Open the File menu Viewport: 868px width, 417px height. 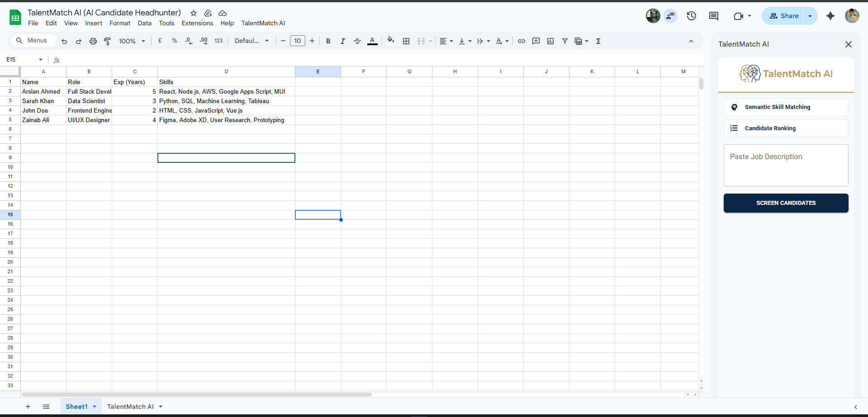(x=33, y=23)
